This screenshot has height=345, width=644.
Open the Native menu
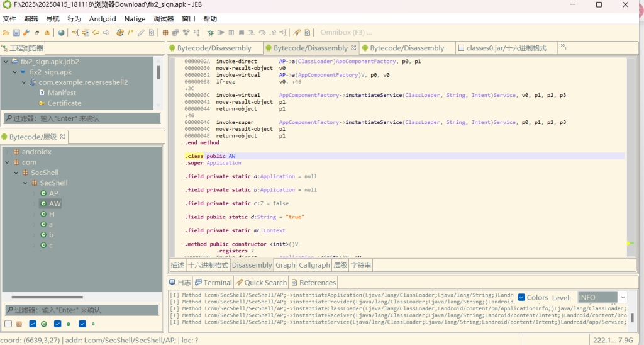(x=135, y=19)
